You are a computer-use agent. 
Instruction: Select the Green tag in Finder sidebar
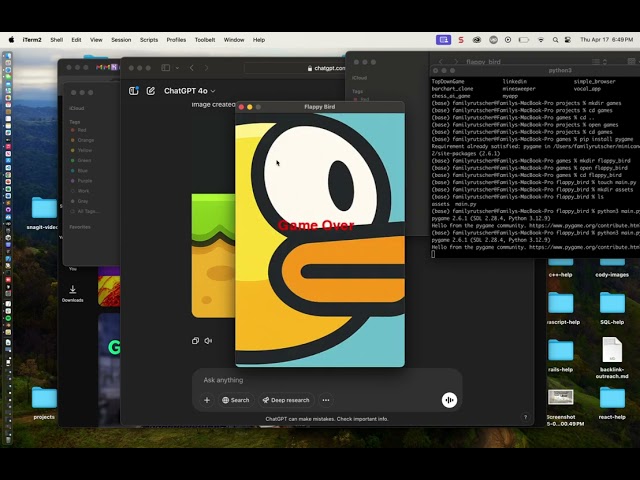point(81,160)
